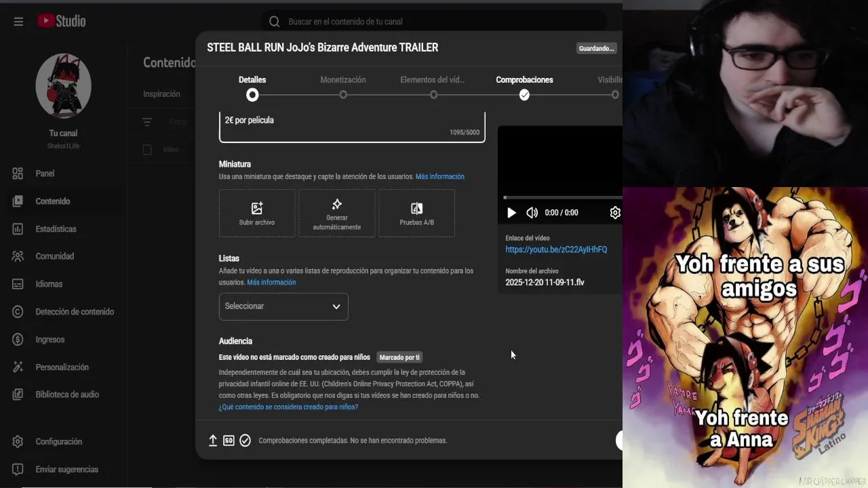Click the Estadísticas label in the sidebar
Screen dimensions: 868x488
[56, 229]
